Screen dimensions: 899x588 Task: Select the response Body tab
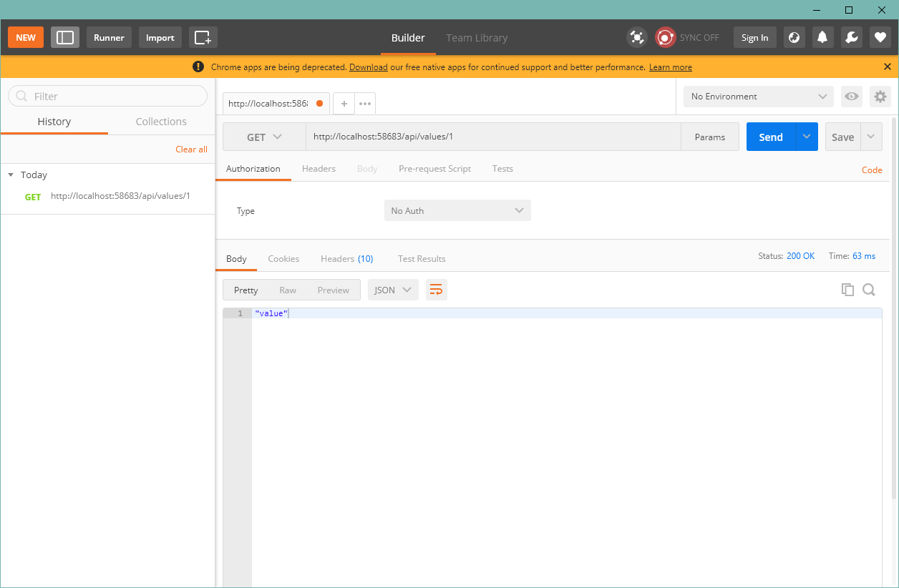(236, 259)
